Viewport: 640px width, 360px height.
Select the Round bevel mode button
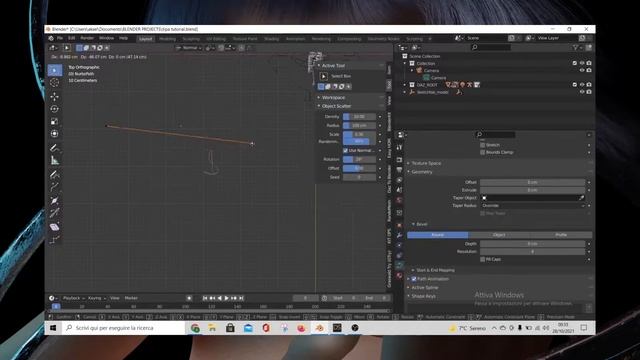[438, 235]
